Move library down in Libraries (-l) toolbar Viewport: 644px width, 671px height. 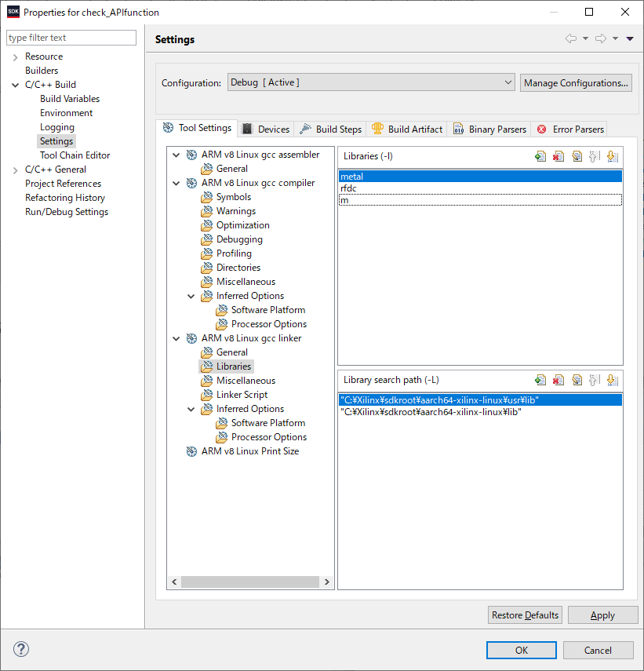click(613, 157)
